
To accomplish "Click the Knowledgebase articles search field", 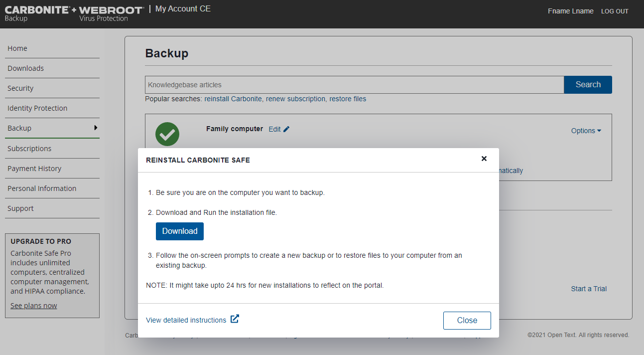I will (x=354, y=85).
